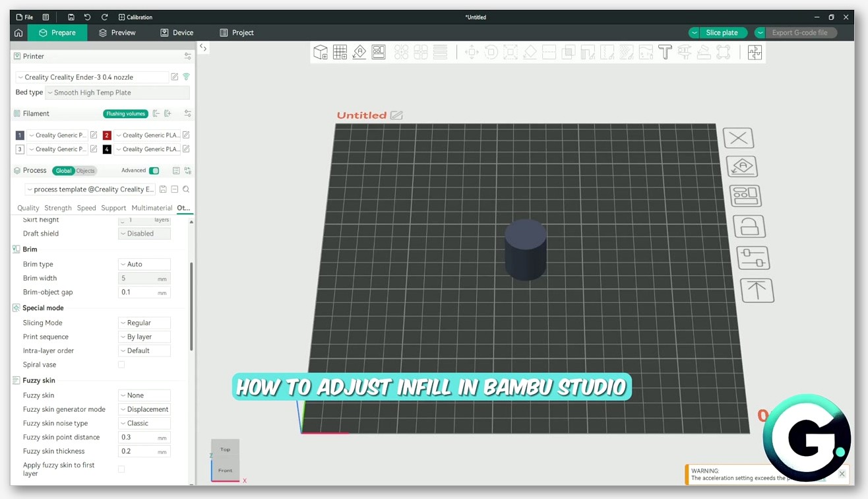Edit filament 1 preset
Viewport: 868px width, 499px height.
[94, 135]
